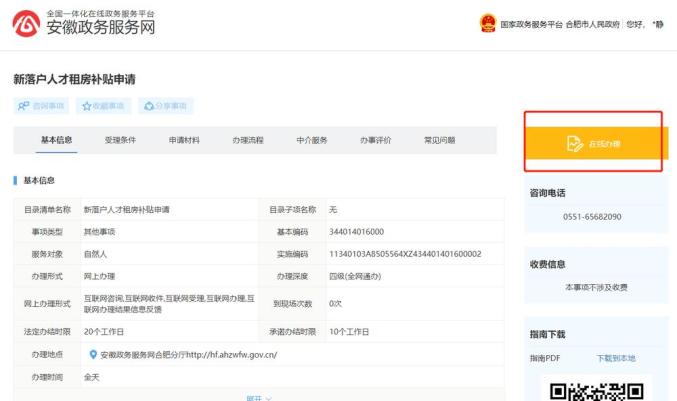View the 常见问题 tab
Viewport: 677px width, 401px height.
[x=439, y=140]
